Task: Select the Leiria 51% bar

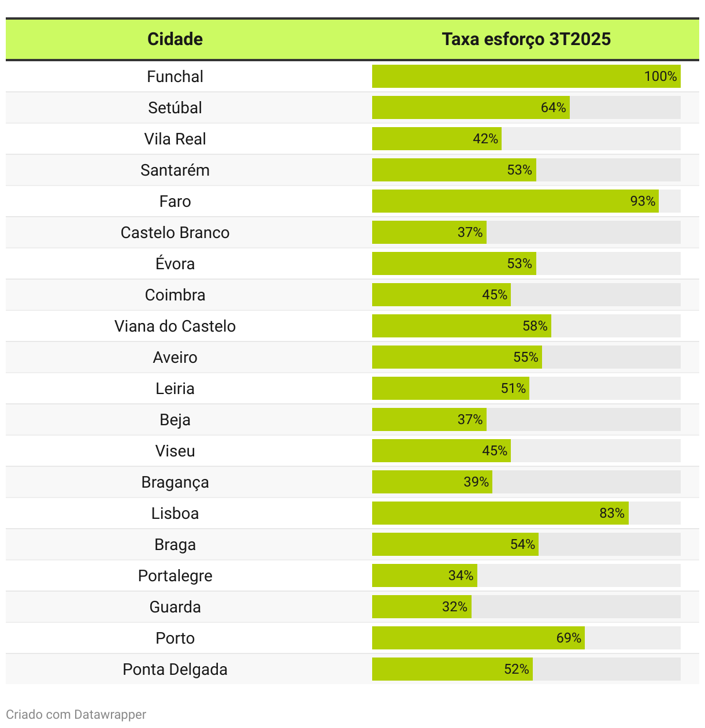Action: pyautogui.click(x=451, y=388)
